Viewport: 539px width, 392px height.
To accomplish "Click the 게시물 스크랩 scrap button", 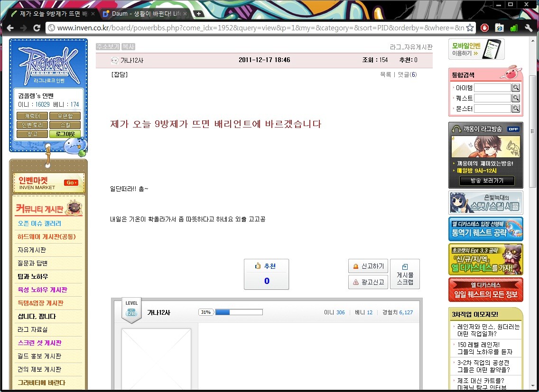I will coord(405,274).
